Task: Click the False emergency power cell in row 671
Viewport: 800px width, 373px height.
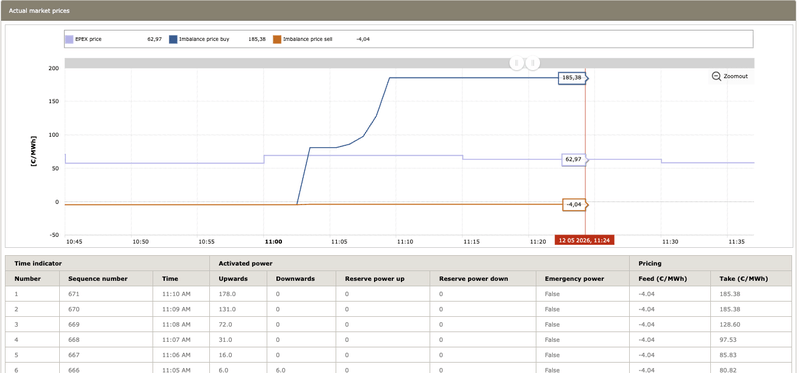Action: pos(583,294)
